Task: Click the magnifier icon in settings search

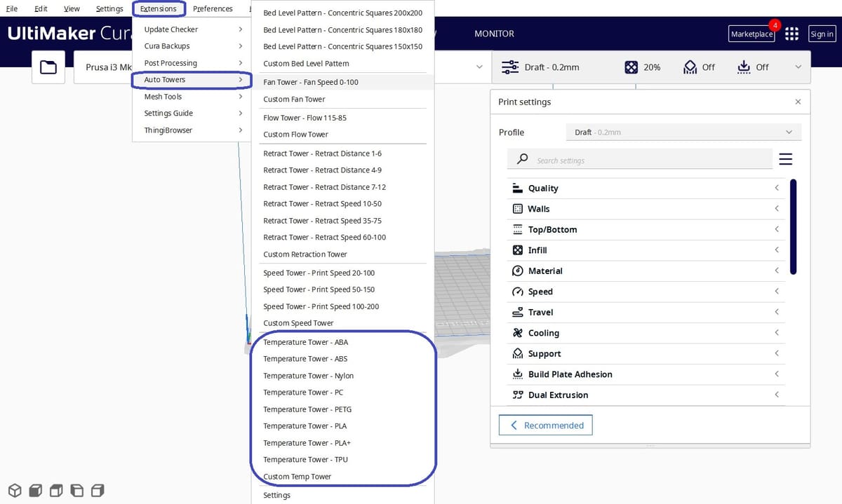Action: coord(522,160)
